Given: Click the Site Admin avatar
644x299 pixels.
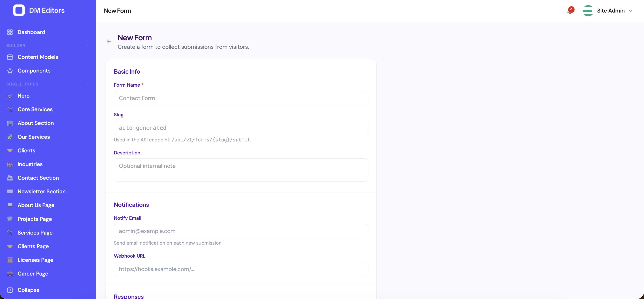Looking at the screenshot, I should (x=588, y=11).
